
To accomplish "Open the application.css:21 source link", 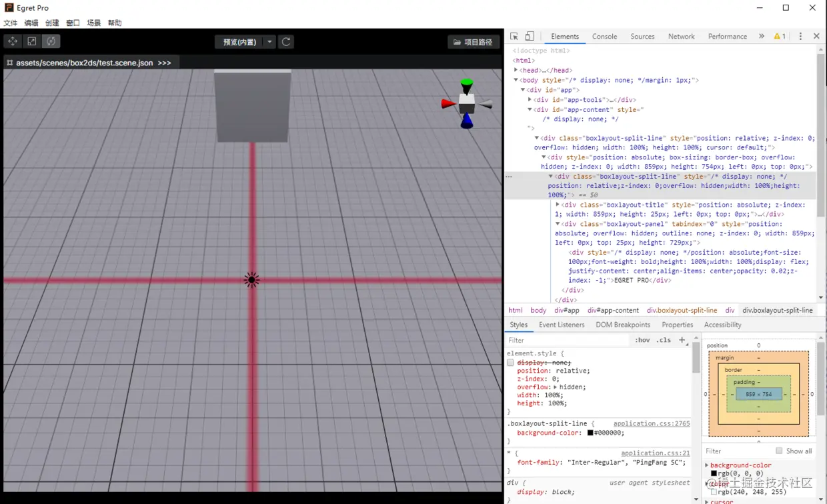I will (656, 453).
